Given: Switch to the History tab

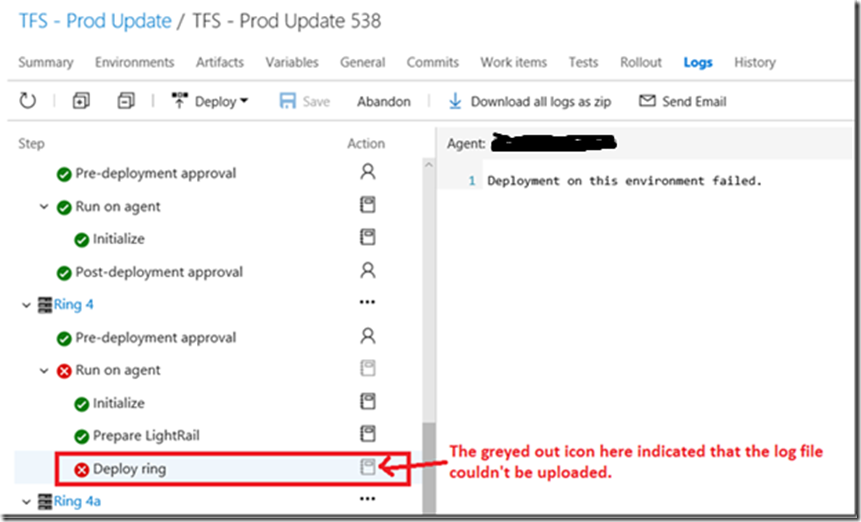Looking at the screenshot, I should coord(755,63).
